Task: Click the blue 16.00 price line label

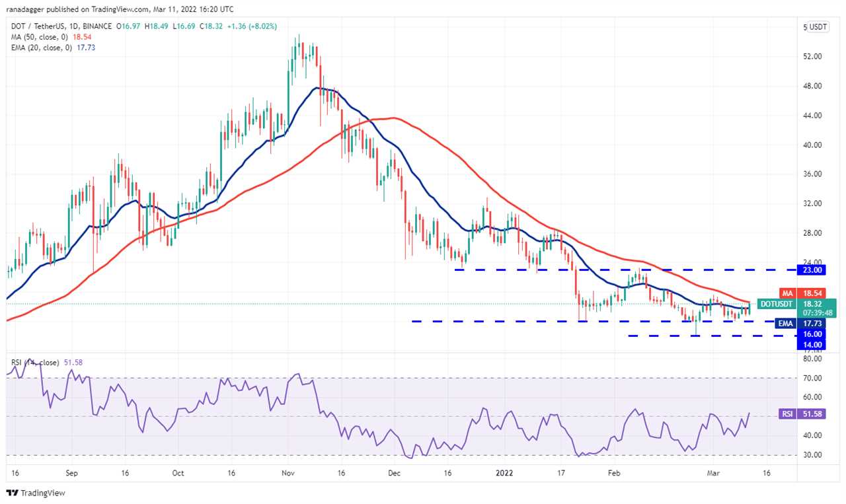Action: pos(810,334)
